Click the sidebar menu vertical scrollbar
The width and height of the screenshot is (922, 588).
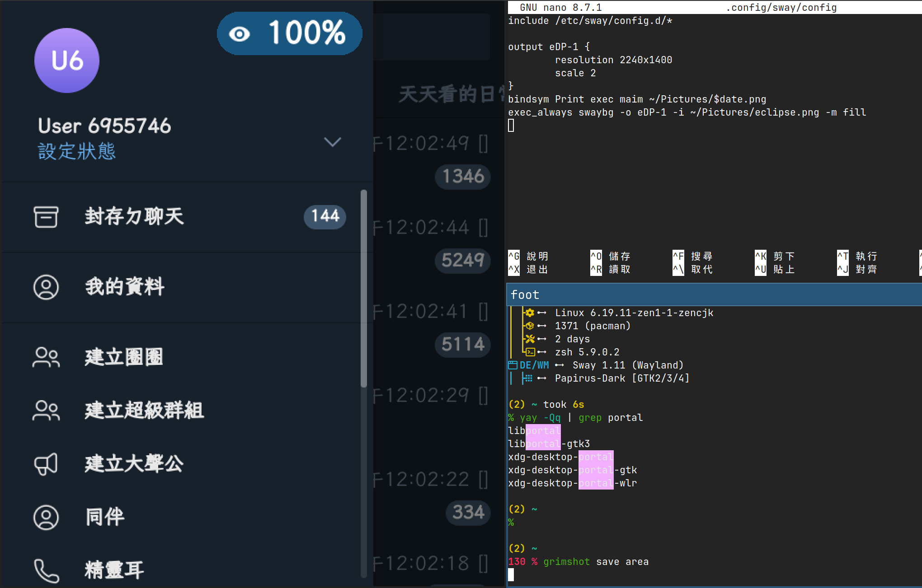coord(363,289)
